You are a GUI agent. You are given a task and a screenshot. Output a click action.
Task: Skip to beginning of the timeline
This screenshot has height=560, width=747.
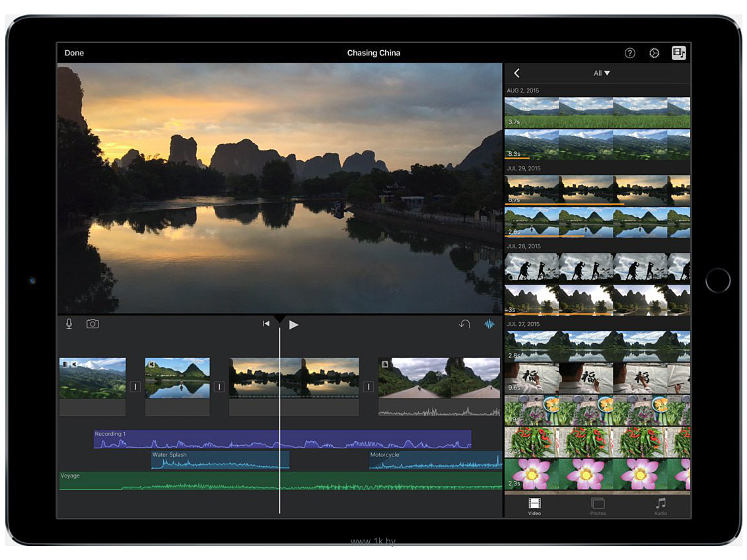click(266, 324)
